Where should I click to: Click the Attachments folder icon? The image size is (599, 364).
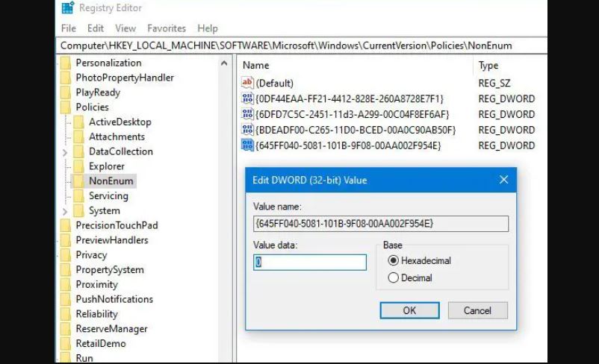78,136
